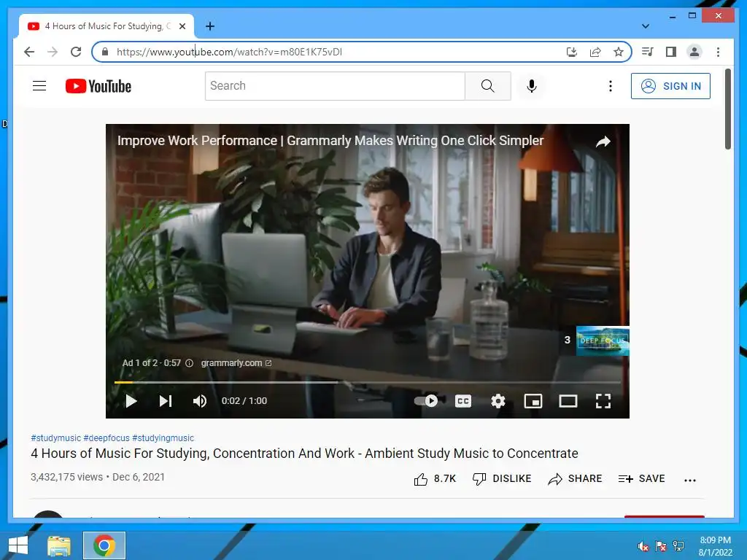Viewport: 747px width, 560px height.
Task: Open Chrome side panel
Action: coord(671,52)
